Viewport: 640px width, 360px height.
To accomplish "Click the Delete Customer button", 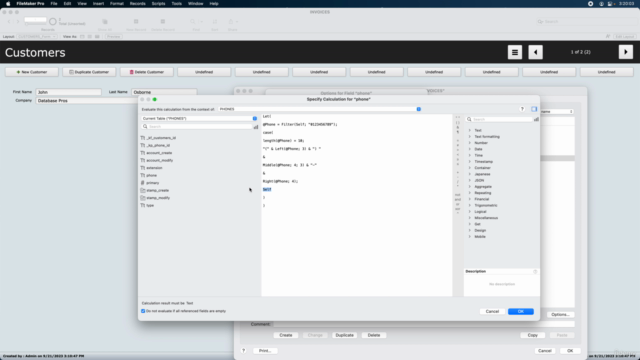I will [x=147, y=72].
